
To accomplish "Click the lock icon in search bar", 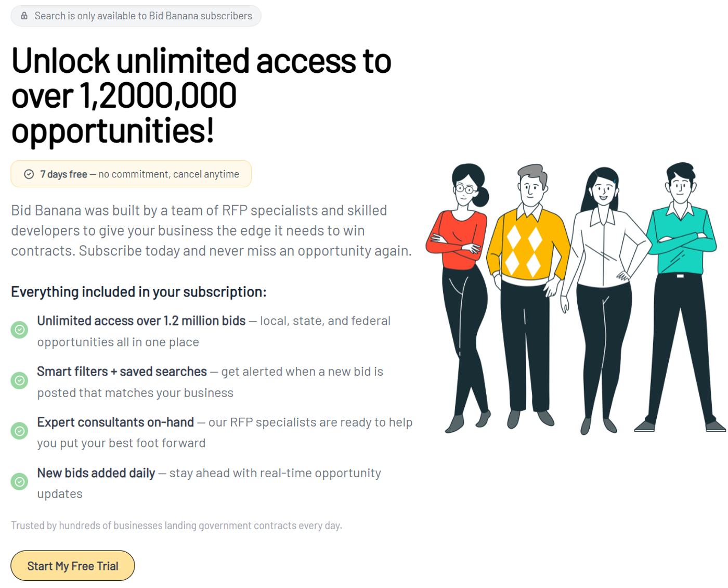I will (x=24, y=16).
